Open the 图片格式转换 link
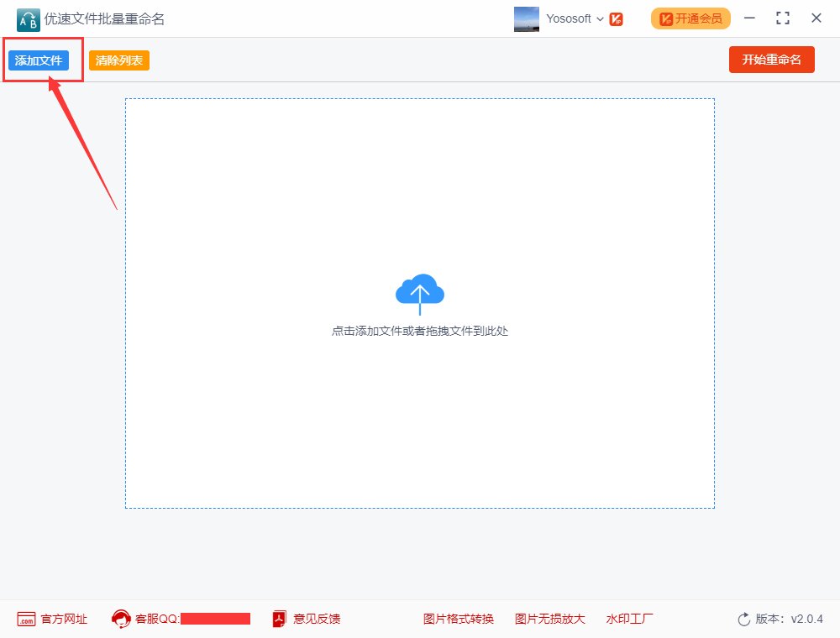The height and width of the screenshot is (638, 840). [457, 619]
